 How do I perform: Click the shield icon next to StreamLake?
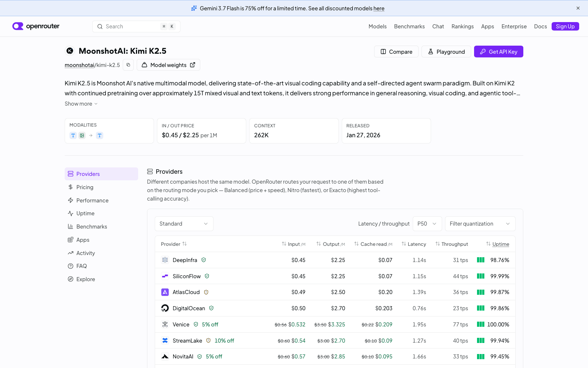click(208, 340)
